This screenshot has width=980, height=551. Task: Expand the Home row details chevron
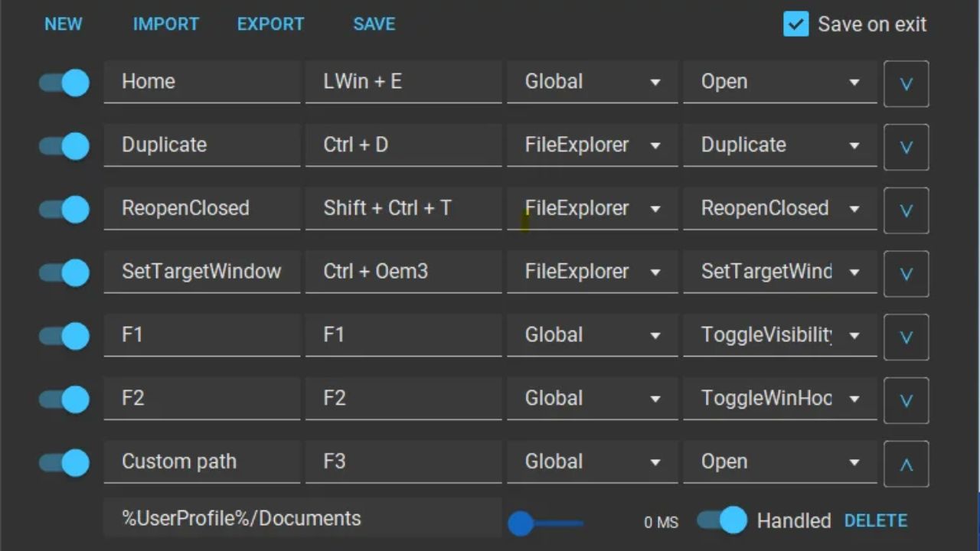906,83
